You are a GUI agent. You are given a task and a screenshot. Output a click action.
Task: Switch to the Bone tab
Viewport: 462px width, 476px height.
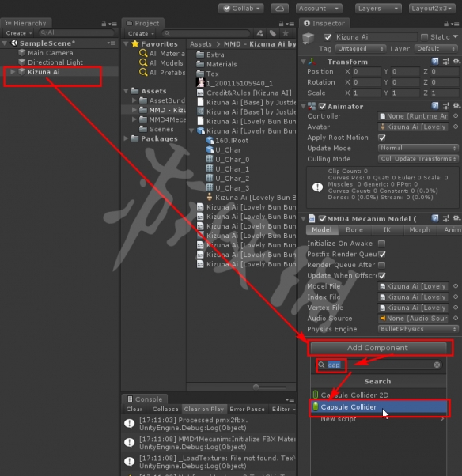click(354, 230)
